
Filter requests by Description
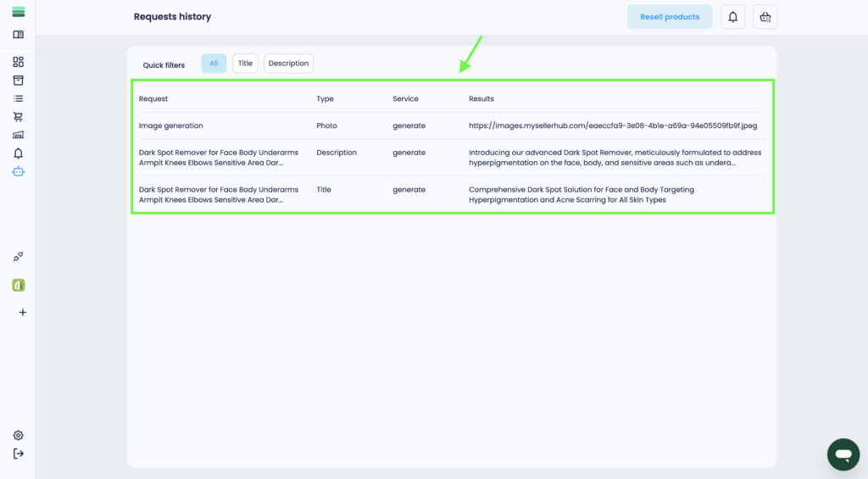pos(288,64)
